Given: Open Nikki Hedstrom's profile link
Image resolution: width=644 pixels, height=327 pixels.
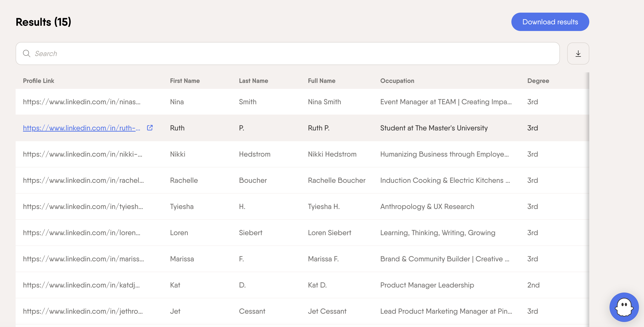Looking at the screenshot, I should (x=82, y=154).
